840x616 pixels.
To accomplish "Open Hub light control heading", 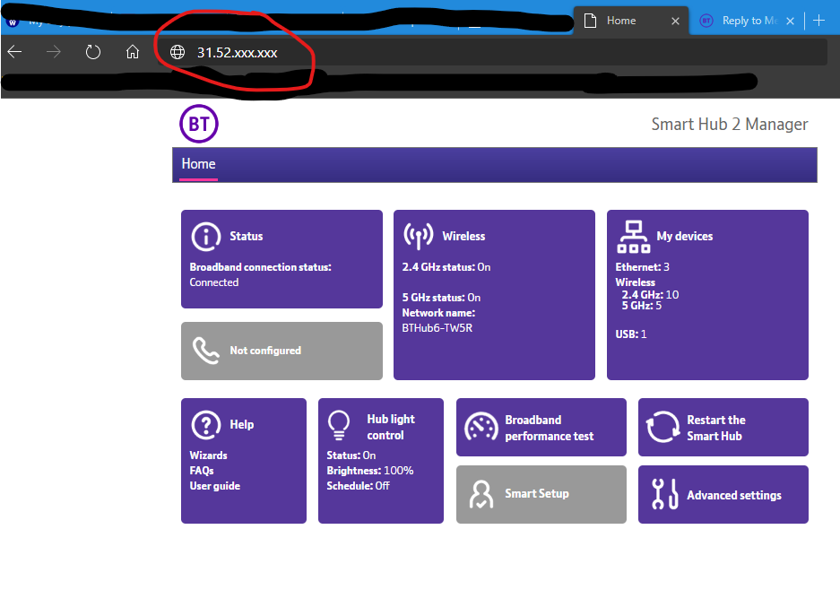I will coord(391,427).
